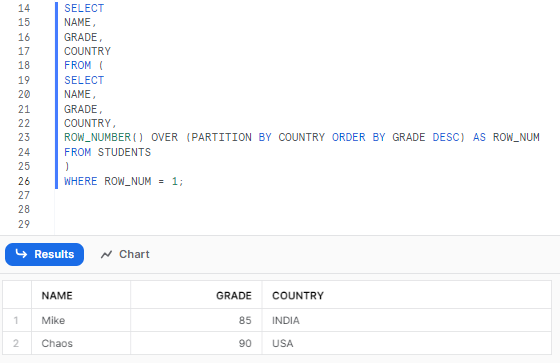Open the Results tab
This screenshot has width=560, height=363.
(44, 254)
